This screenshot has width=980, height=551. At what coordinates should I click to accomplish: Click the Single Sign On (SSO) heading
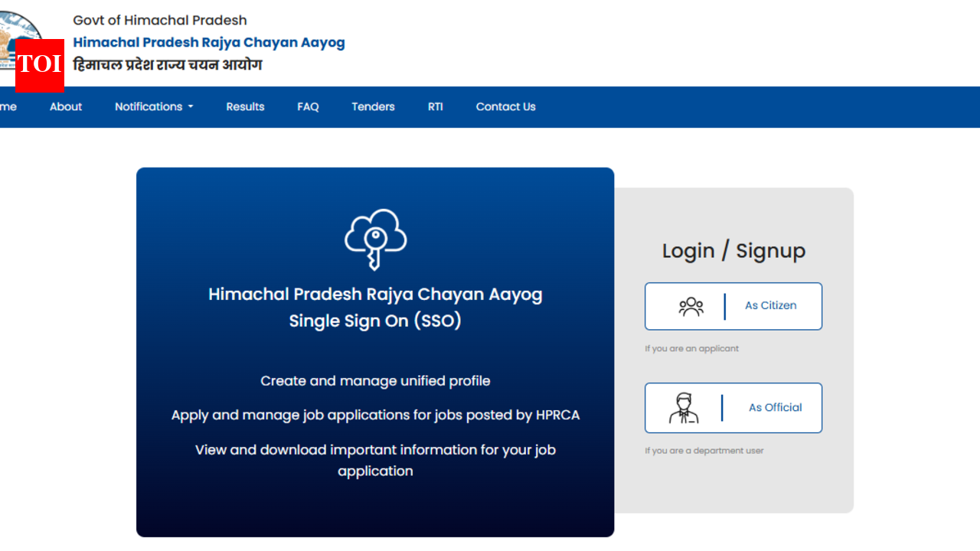(x=375, y=321)
